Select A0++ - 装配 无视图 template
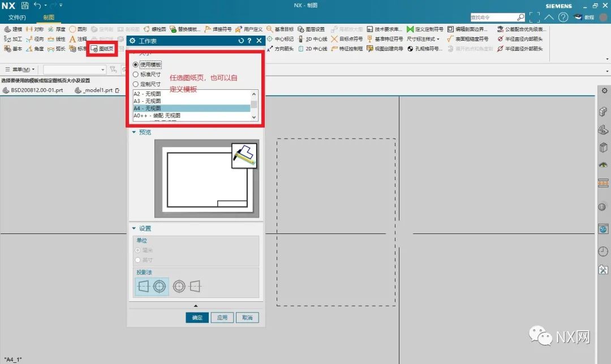The image size is (611, 364). pos(191,116)
